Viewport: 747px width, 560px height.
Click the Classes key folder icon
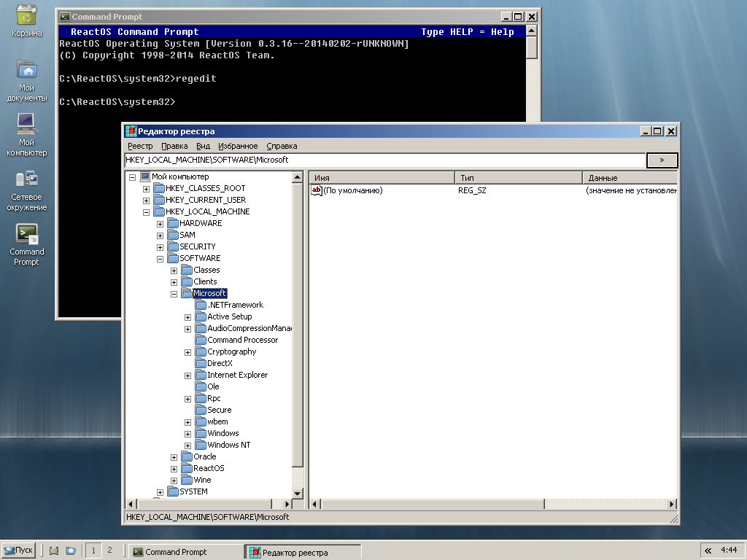pos(187,270)
